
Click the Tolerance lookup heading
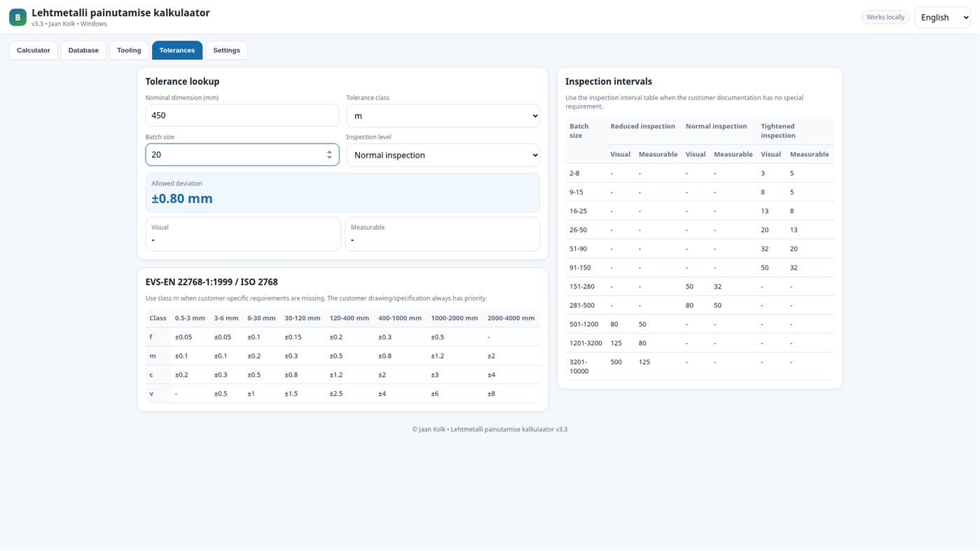coord(182,81)
